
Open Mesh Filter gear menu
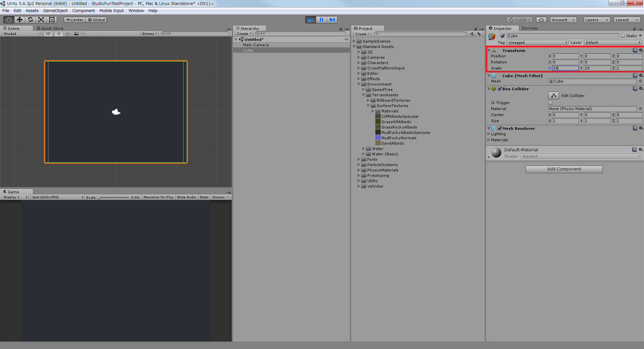(641, 76)
